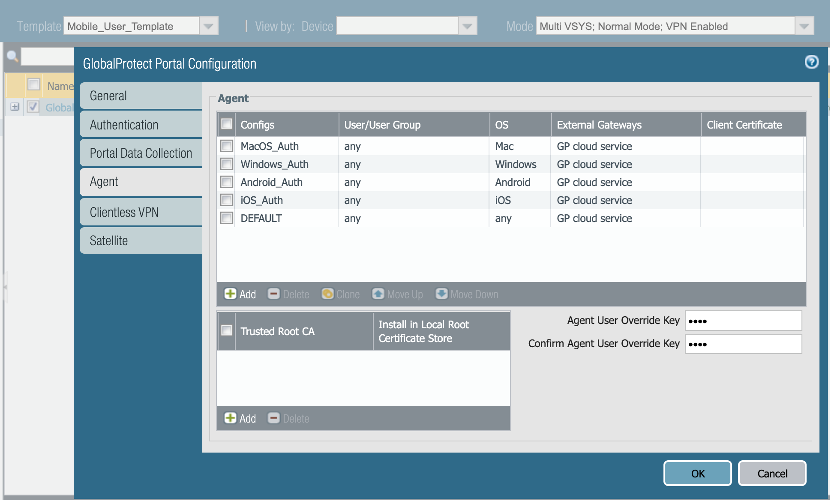Check the MacOS_Auth config checkbox
The width and height of the screenshot is (834, 504).
pyautogui.click(x=227, y=146)
